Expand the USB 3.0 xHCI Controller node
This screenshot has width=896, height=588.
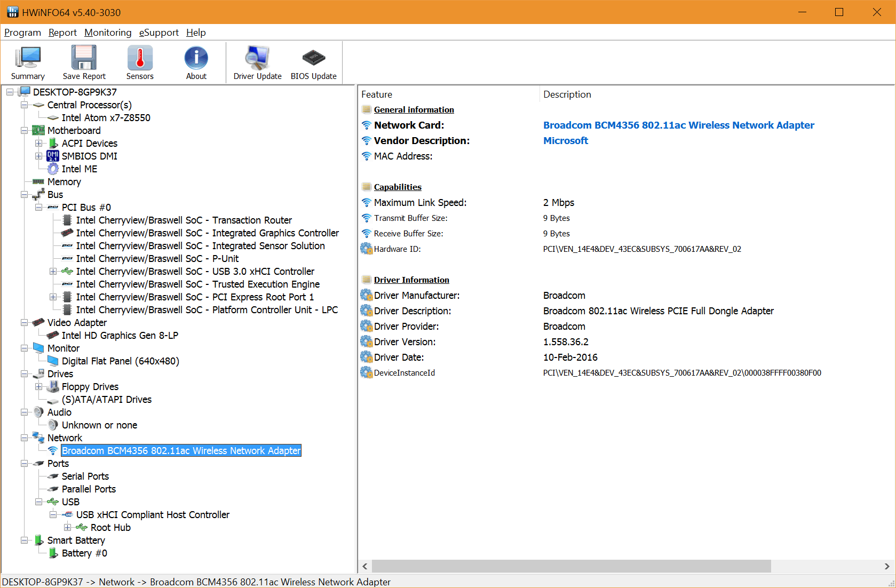53,271
